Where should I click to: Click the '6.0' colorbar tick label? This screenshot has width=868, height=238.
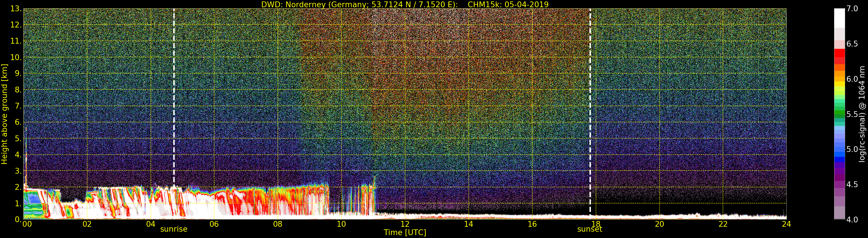(x=852, y=79)
